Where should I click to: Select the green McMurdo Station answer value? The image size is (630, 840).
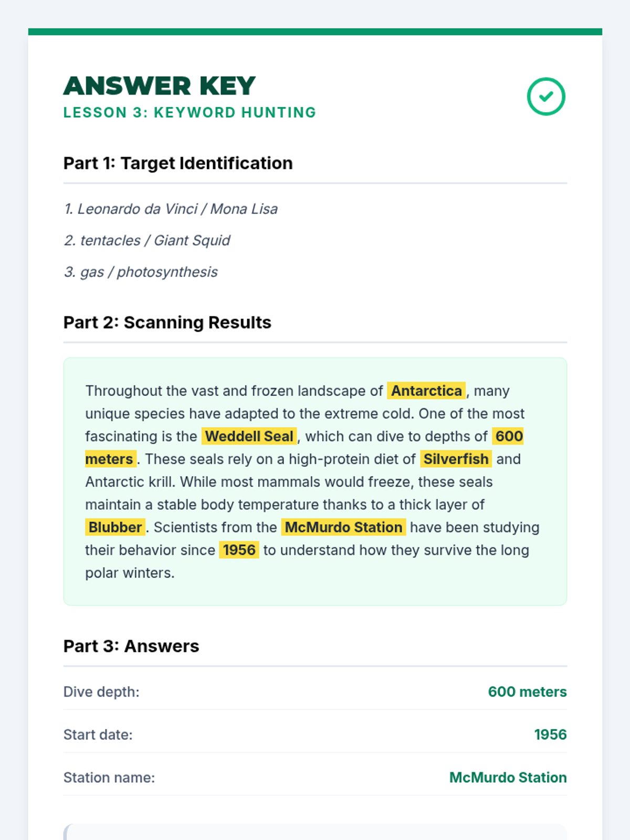[x=508, y=778]
